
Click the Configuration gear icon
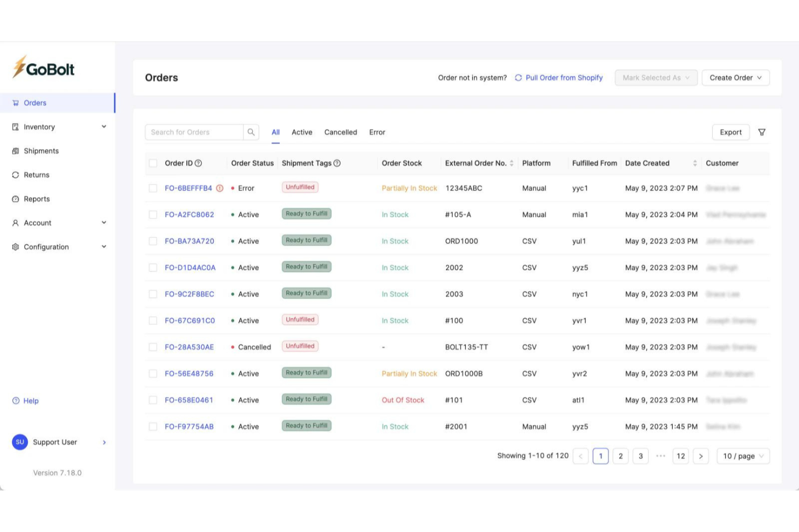pos(15,247)
